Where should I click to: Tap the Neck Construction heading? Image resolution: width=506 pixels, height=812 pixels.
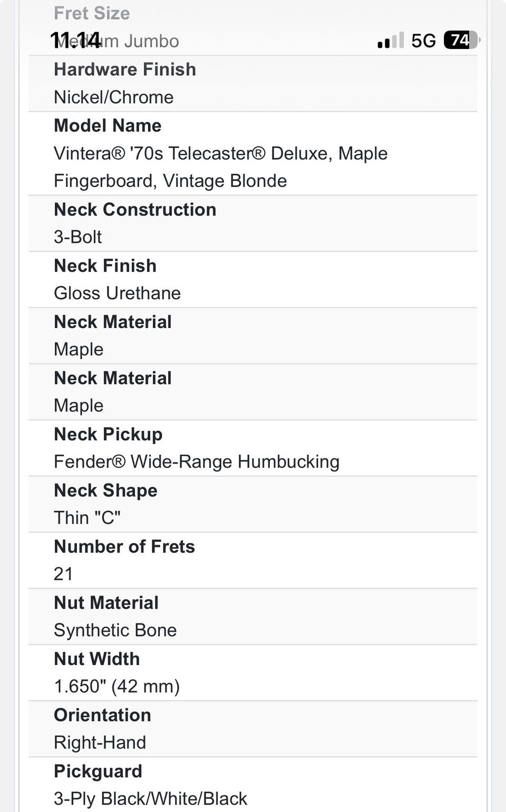135,210
